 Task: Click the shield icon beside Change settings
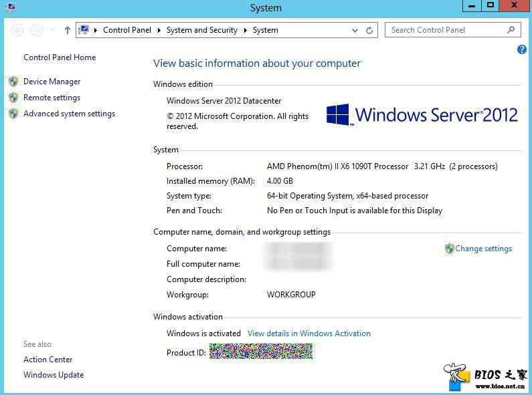[x=449, y=249]
